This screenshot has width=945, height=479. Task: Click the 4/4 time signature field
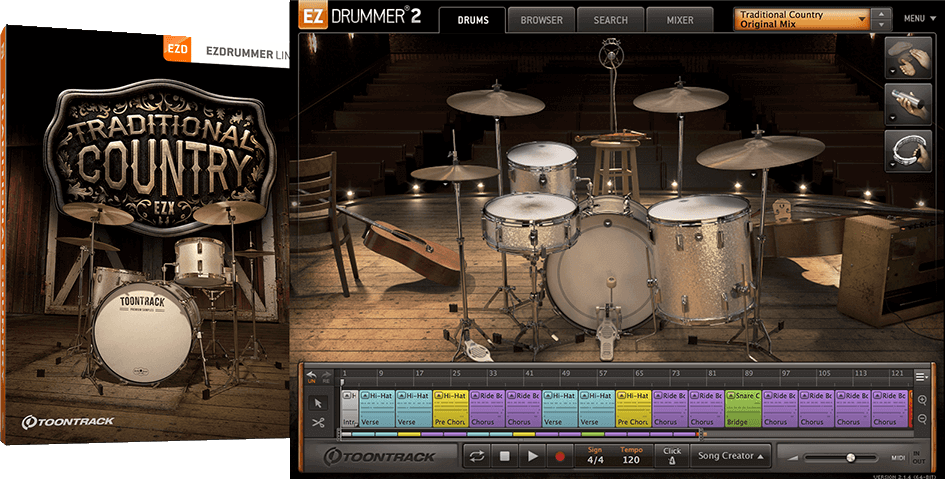pos(595,456)
